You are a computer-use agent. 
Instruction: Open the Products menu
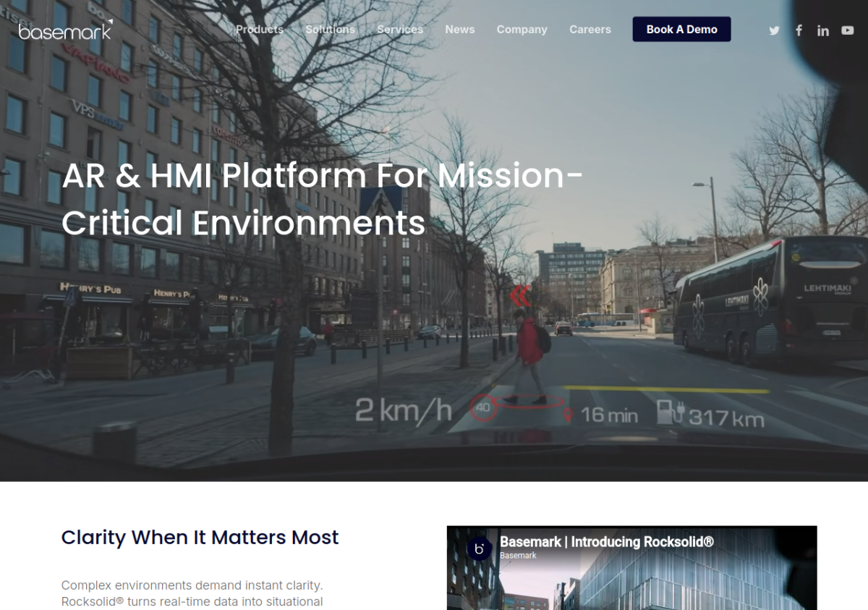[260, 30]
